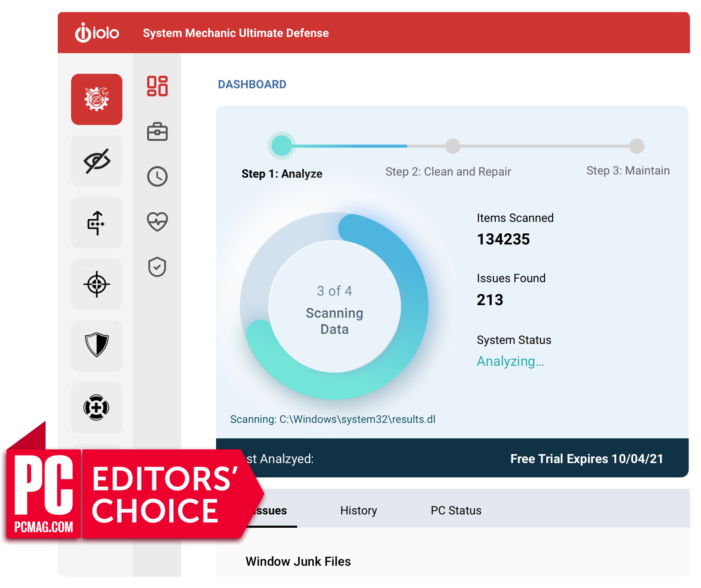Click the Free Trial Expires notice
Screen dimensions: 701x588
[x=586, y=458]
